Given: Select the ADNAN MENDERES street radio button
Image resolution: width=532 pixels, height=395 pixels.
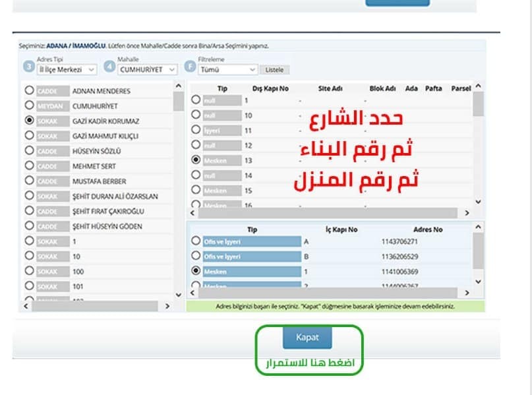Looking at the screenshot, I should [x=29, y=90].
